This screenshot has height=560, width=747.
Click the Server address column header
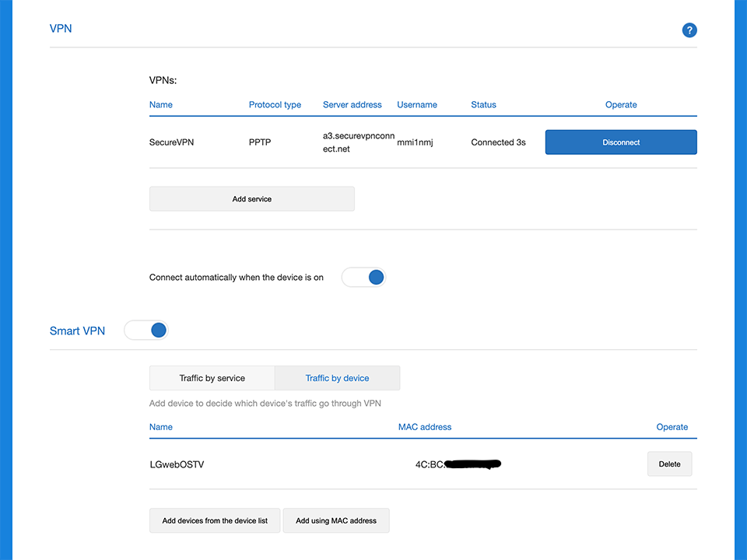(352, 105)
